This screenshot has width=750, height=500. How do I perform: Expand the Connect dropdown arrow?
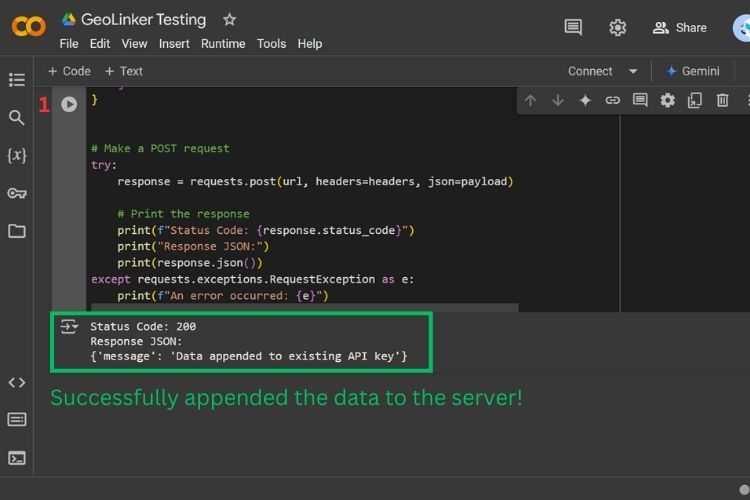coord(633,71)
